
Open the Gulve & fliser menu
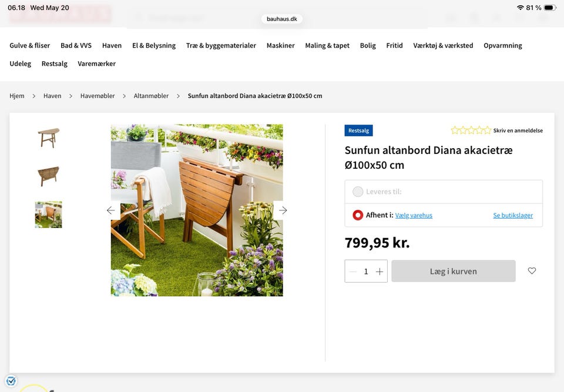click(29, 45)
